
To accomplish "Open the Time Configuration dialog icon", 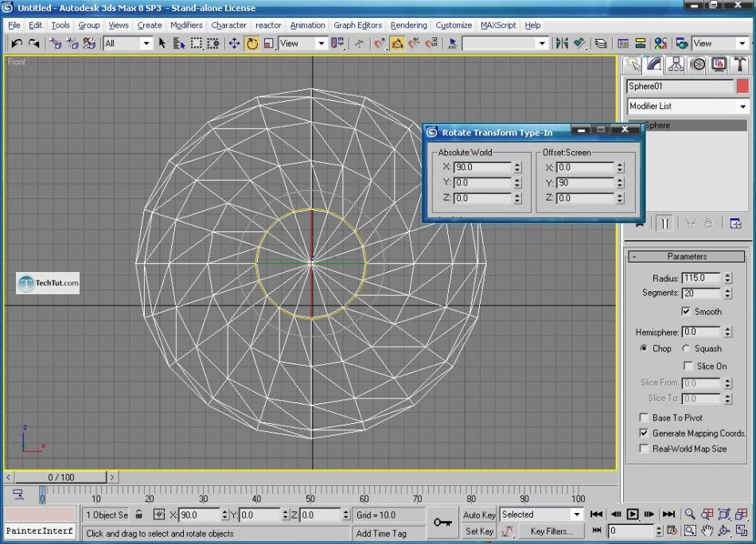I will click(672, 531).
